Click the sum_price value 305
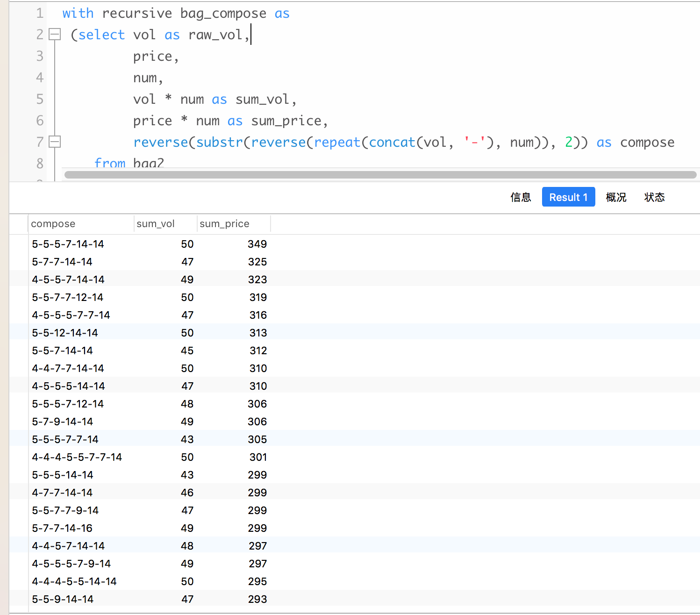 coord(257,439)
